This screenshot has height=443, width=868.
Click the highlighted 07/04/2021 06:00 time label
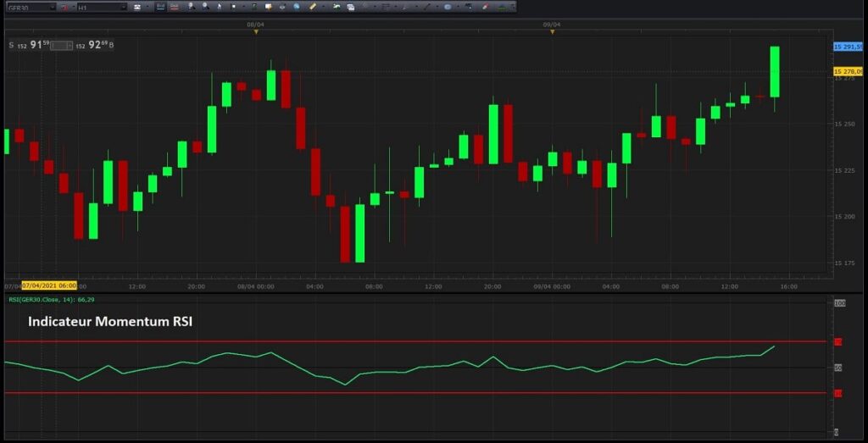49,286
